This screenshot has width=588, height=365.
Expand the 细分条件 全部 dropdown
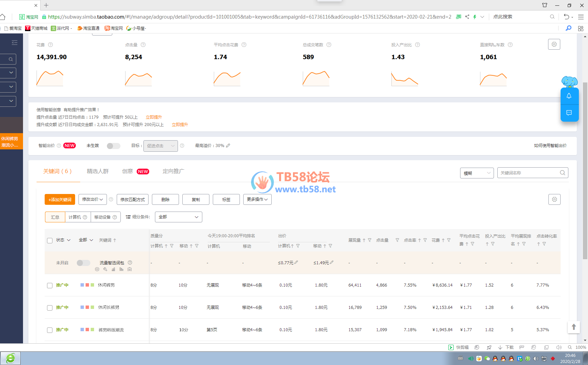pos(178,217)
